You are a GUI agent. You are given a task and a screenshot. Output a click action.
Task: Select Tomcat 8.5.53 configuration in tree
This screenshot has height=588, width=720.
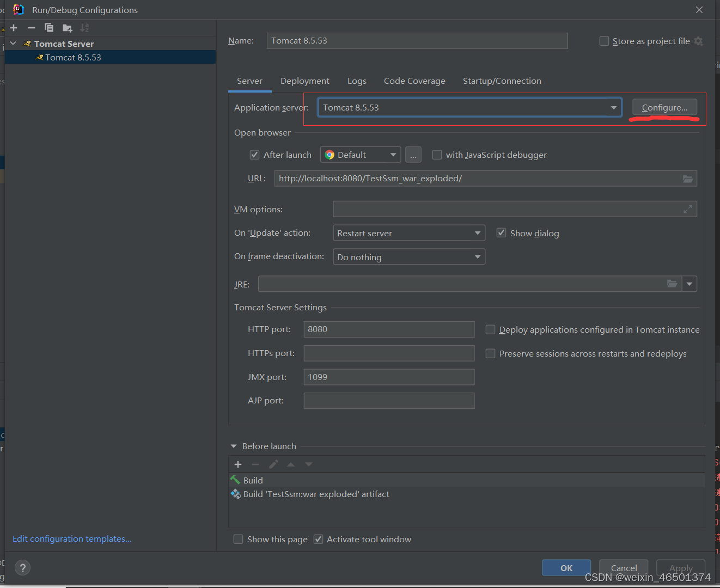110,57
